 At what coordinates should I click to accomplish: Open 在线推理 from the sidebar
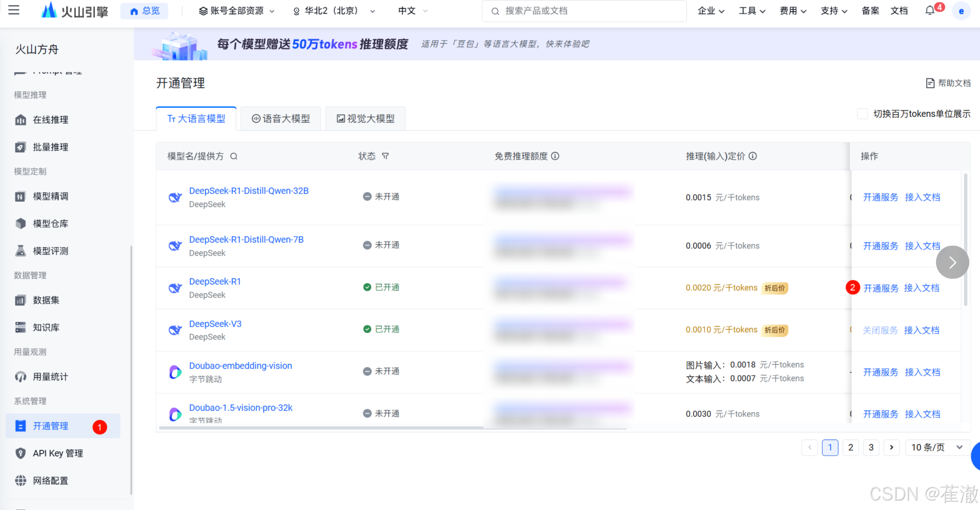click(50, 120)
